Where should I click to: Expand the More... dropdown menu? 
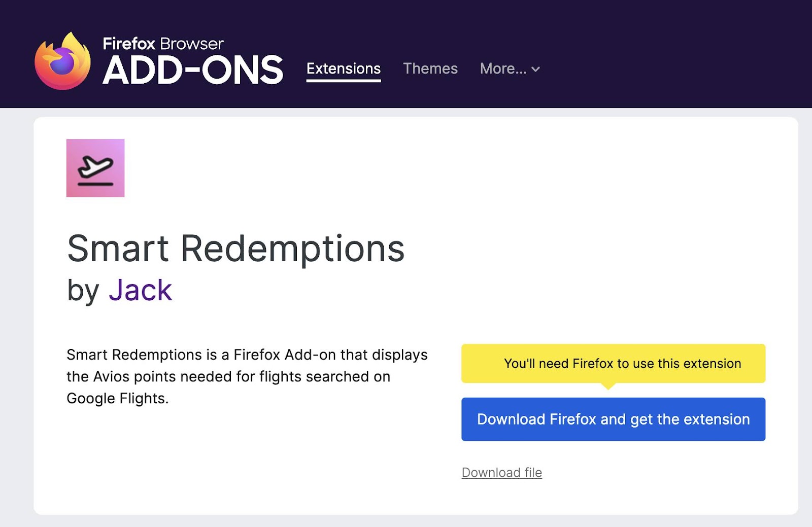pos(510,68)
